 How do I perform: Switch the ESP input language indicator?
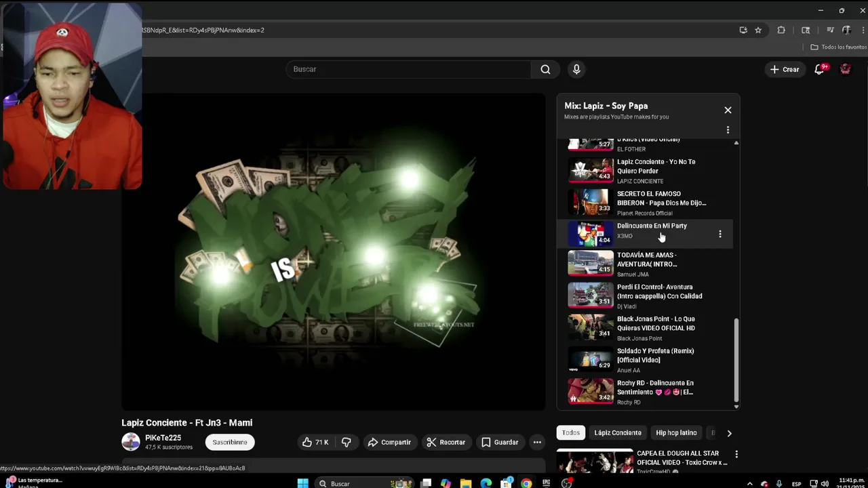(796, 484)
